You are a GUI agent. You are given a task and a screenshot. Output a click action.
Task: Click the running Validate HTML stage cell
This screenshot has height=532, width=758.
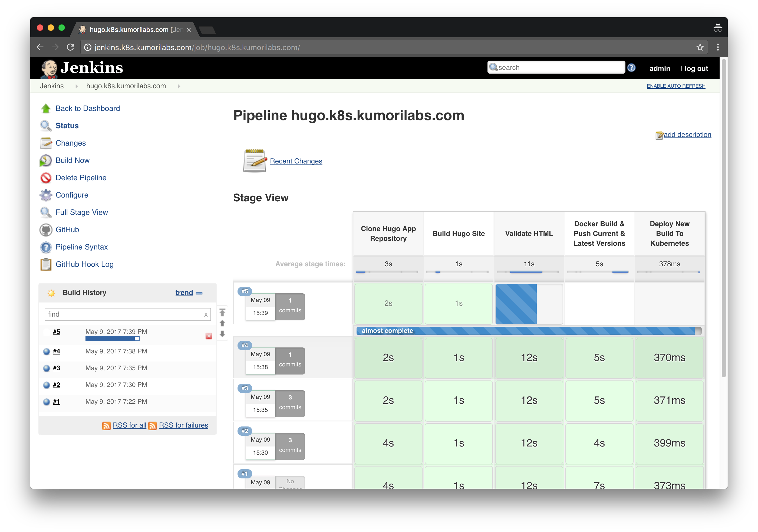click(x=529, y=304)
